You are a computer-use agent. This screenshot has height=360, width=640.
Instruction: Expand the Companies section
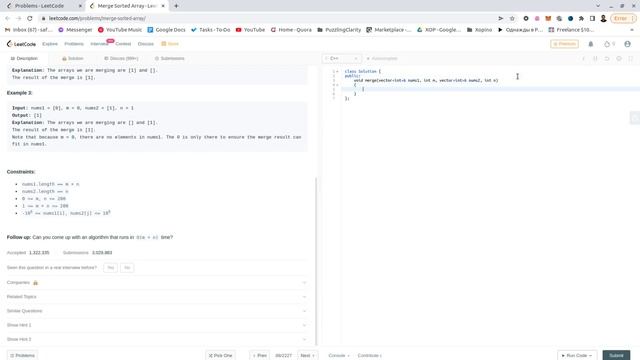157,282
